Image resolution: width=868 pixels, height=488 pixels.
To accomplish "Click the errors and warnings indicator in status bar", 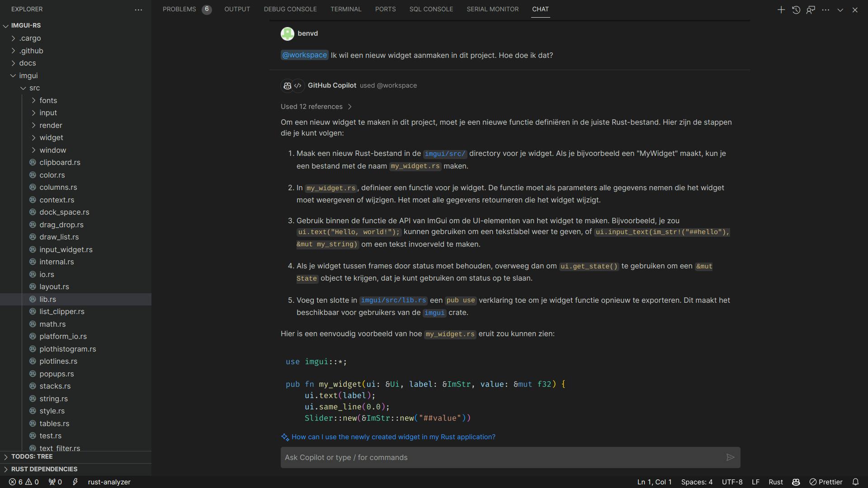I will click(24, 482).
